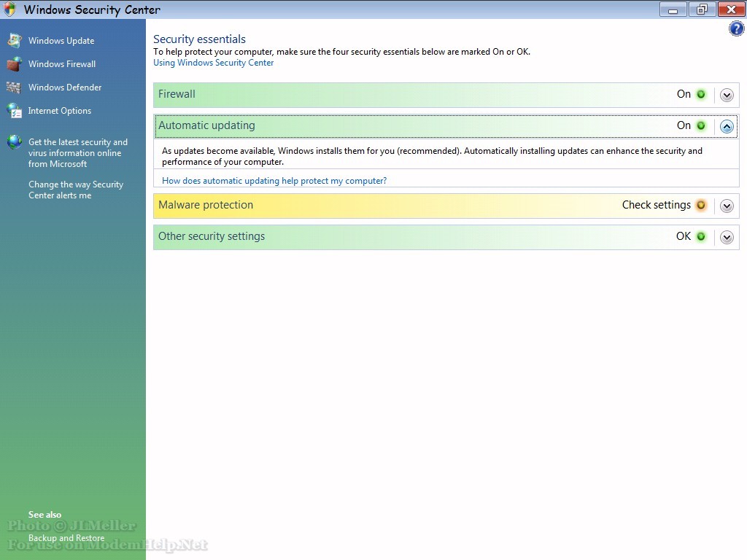The image size is (747, 560).
Task: Click the green status light for Automatic updating
Action: tap(701, 125)
